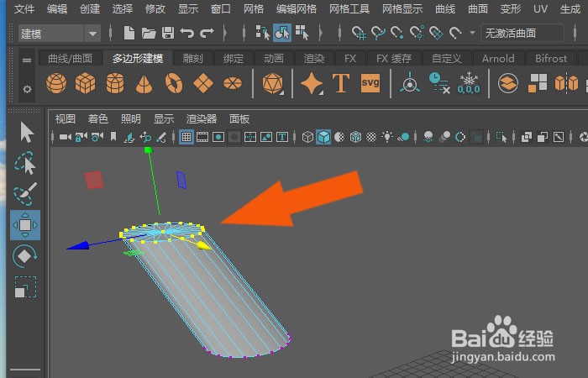Activate the Move tool
Screen dimensions: 588x378
[x=25, y=225]
